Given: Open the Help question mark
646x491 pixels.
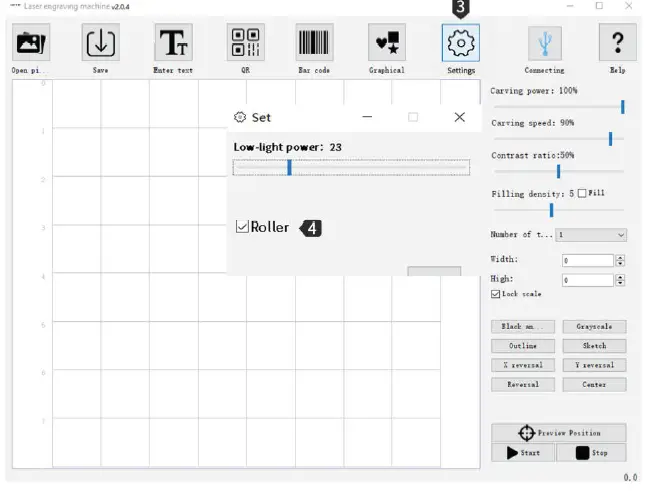Looking at the screenshot, I should pos(618,42).
